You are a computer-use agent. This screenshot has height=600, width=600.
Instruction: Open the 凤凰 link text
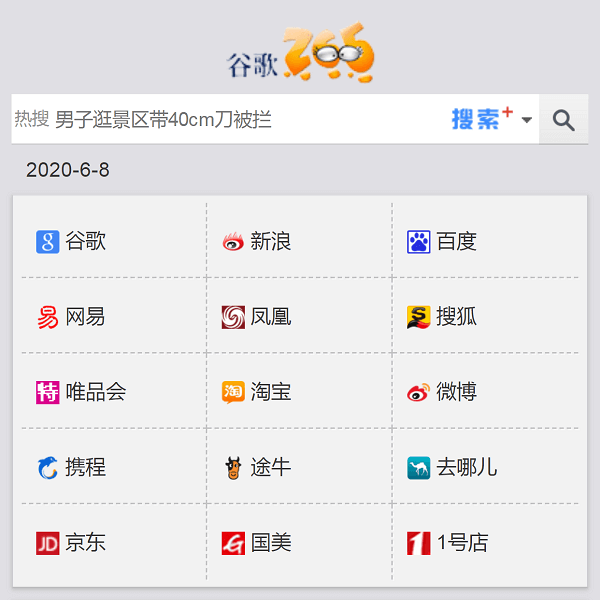click(271, 316)
